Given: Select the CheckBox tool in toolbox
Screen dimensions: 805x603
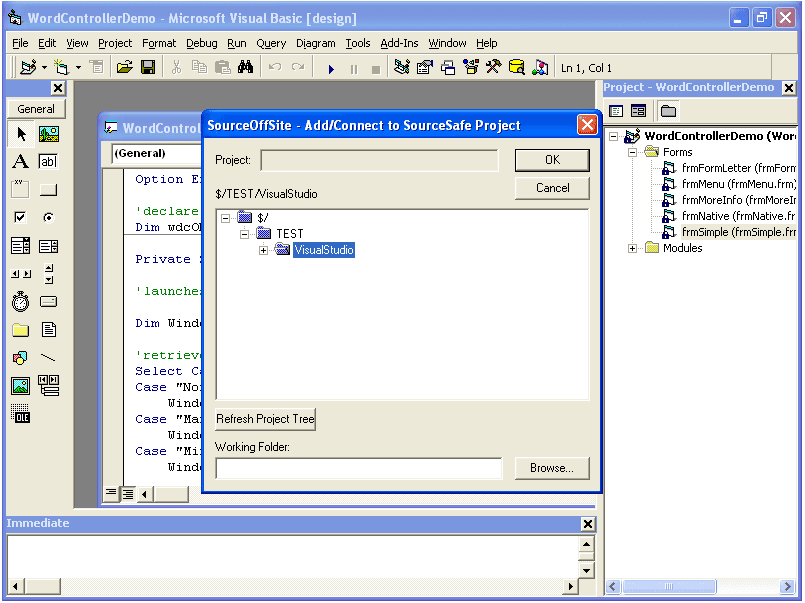Looking at the screenshot, I should pos(21,218).
